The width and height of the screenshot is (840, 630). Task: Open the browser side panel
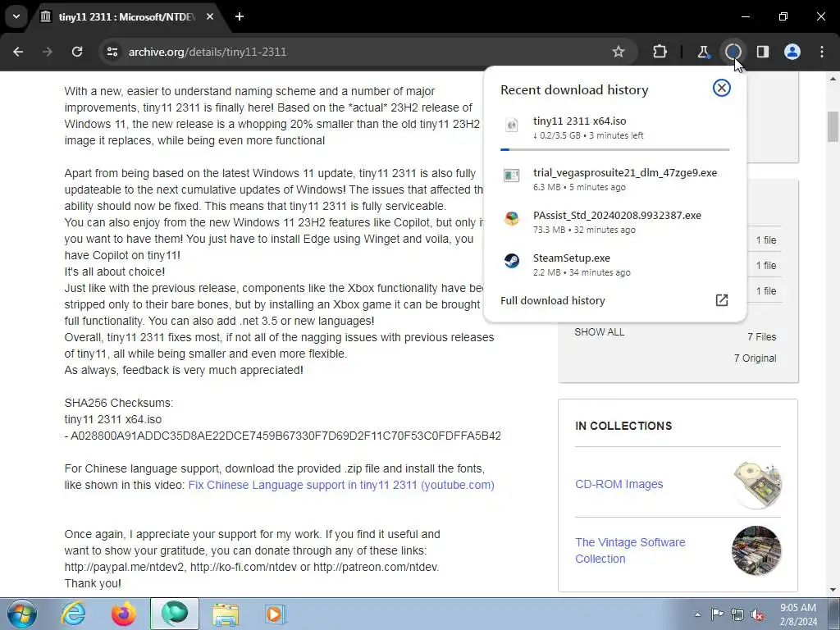click(x=763, y=52)
